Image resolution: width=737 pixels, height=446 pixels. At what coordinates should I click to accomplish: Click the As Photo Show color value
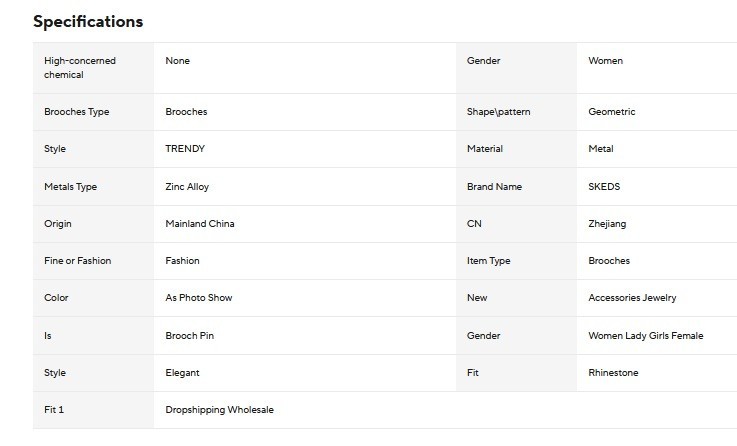point(199,297)
